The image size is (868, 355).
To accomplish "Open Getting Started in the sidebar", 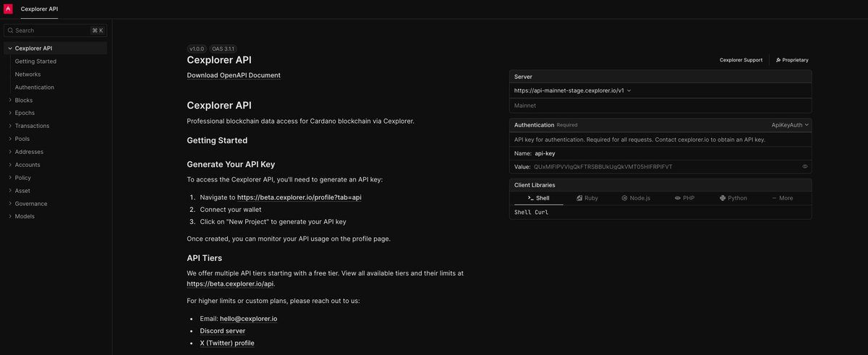I will click(35, 61).
